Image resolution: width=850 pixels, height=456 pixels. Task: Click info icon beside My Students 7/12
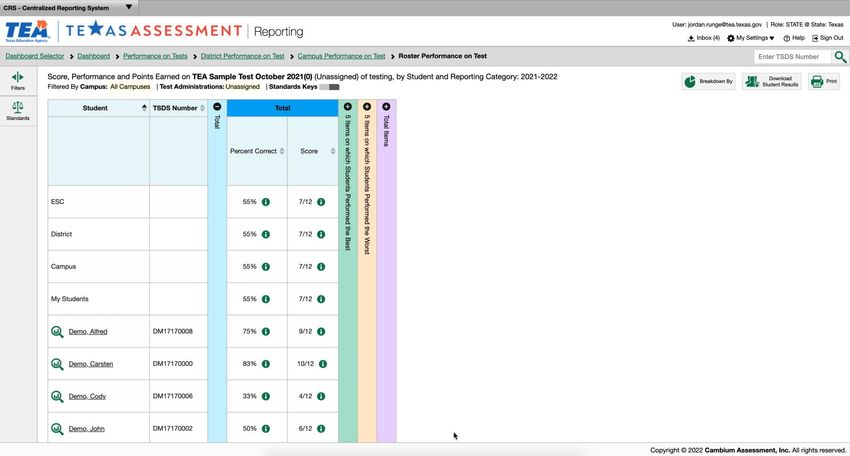coord(321,299)
